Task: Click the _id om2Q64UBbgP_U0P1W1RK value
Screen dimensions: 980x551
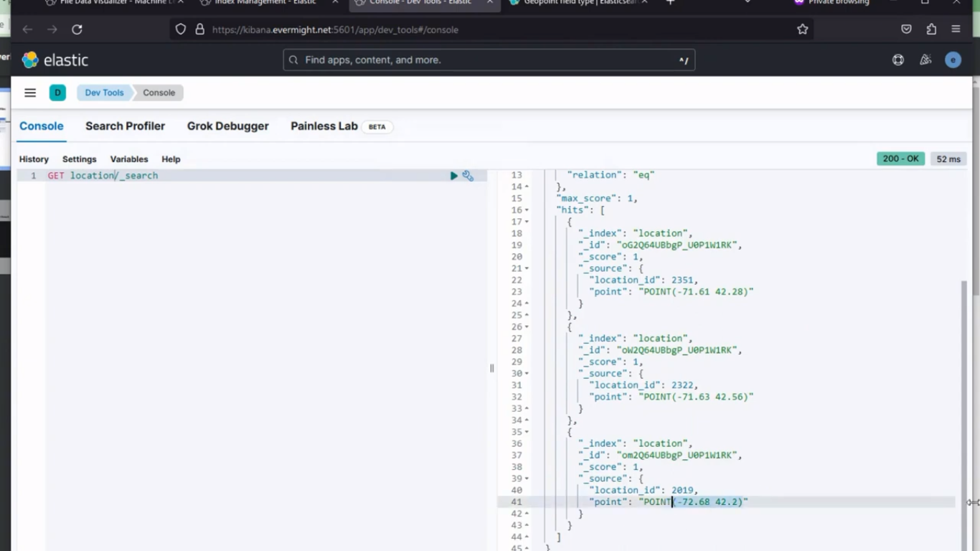Action: 679,456
